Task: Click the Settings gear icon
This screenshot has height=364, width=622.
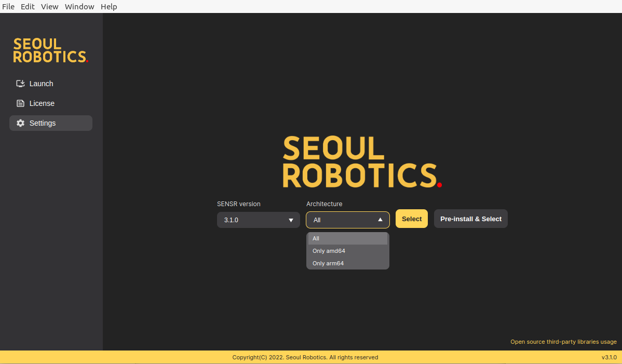Action: 20,123
